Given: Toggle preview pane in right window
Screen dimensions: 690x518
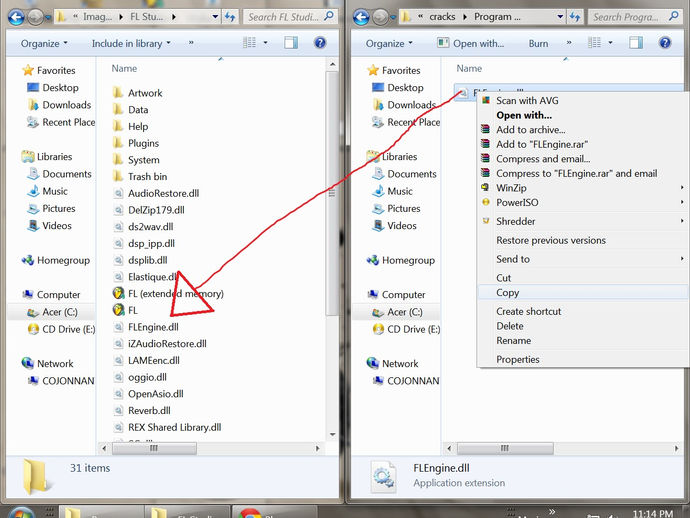Looking at the screenshot, I should point(636,43).
